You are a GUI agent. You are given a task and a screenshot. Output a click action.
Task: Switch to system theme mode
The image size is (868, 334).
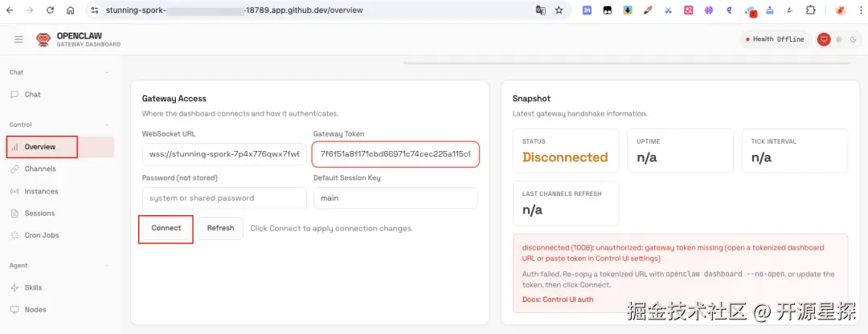tap(824, 39)
